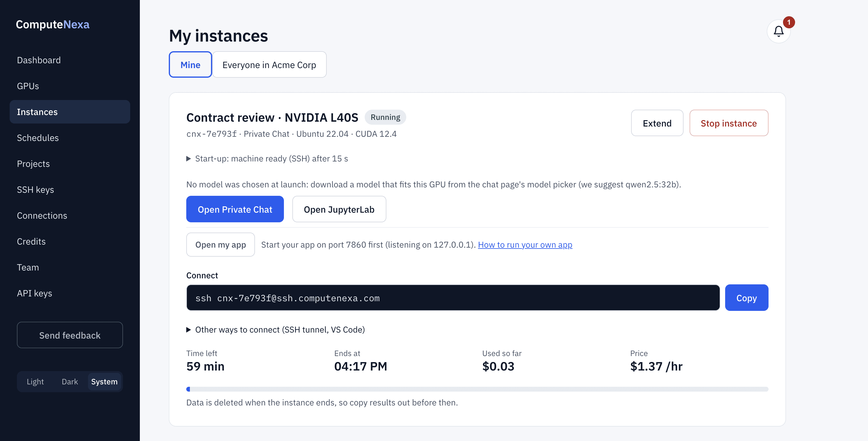Click the 04:17 PM end time value
Image resolution: width=868 pixels, height=441 pixels.
pos(360,366)
